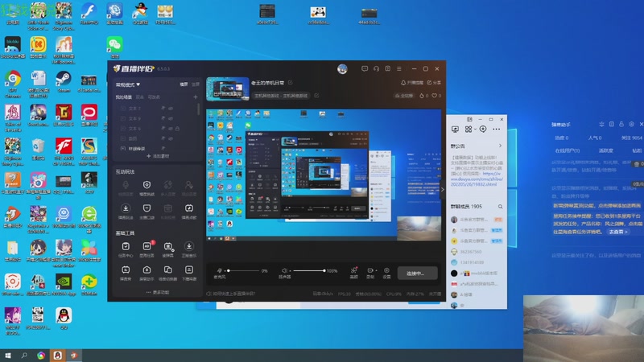Open the message icon in companion title bar

click(x=365, y=68)
